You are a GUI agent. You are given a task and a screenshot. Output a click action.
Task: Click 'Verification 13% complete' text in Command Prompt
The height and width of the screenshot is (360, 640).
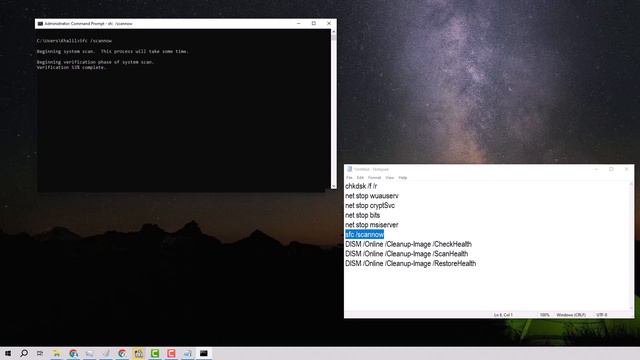[x=71, y=67]
